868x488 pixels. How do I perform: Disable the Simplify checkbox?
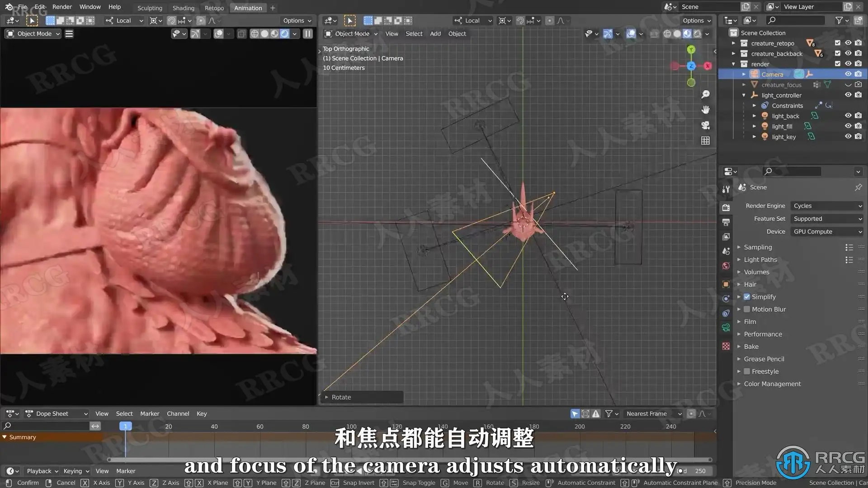click(747, 297)
